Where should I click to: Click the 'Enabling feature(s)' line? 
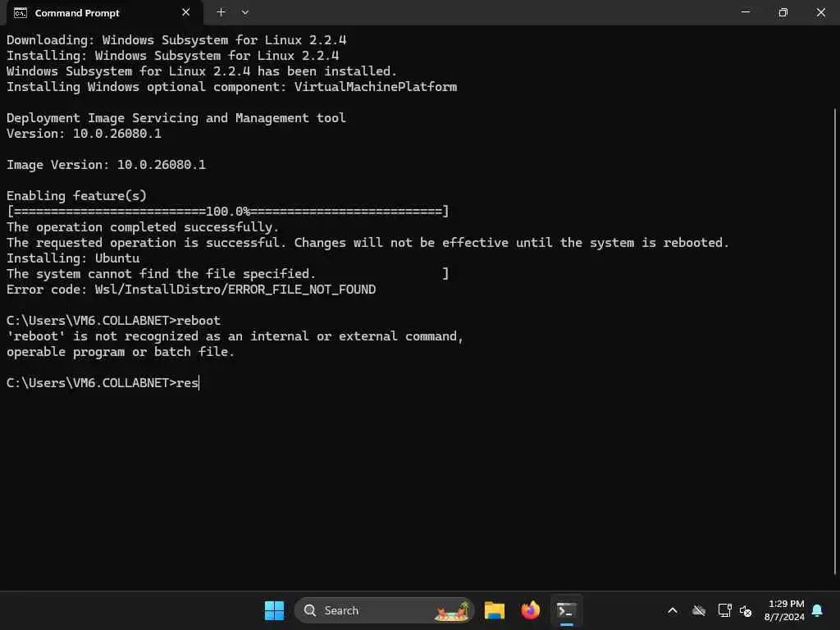pyautogui.click(x=76, y=196)
